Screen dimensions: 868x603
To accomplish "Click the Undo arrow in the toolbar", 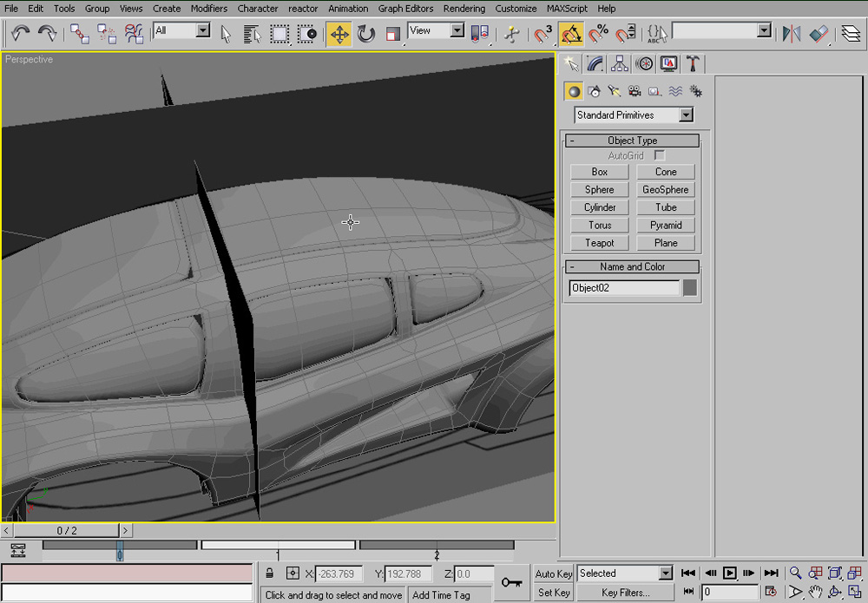I will [21, 34].
